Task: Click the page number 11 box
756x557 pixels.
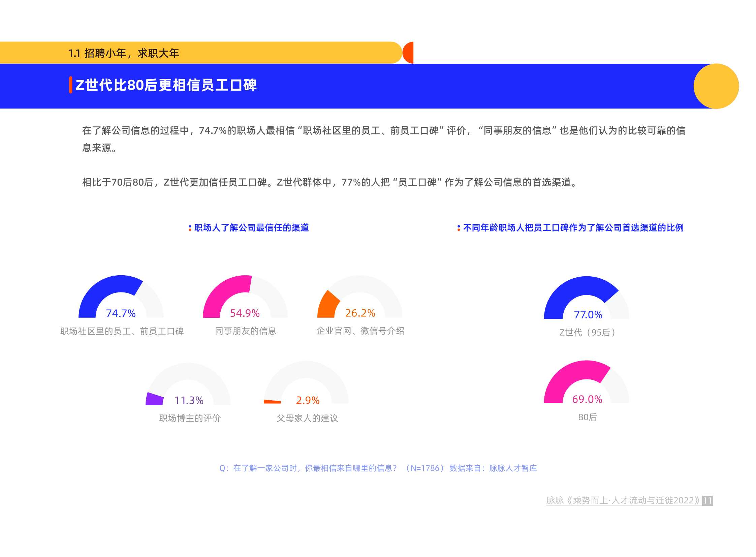Action: tap(707, 501)
